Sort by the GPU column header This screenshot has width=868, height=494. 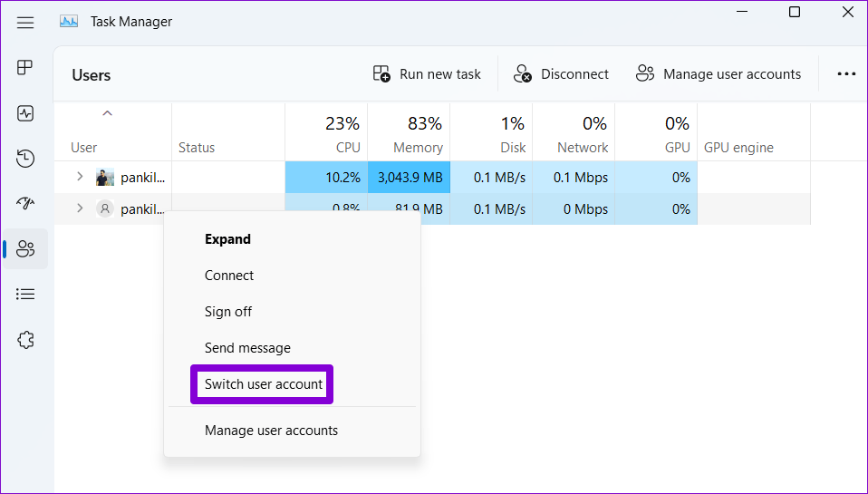coord(656,132)
